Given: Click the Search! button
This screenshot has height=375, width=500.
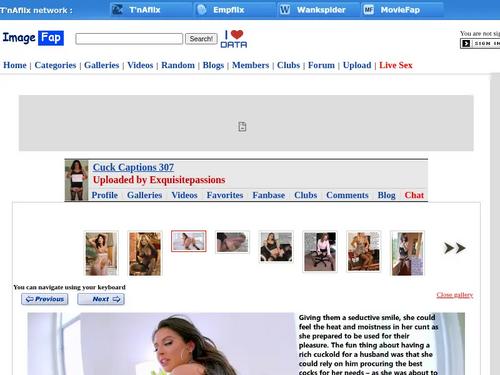Looking at the screenshot, I should coord(201,39).
